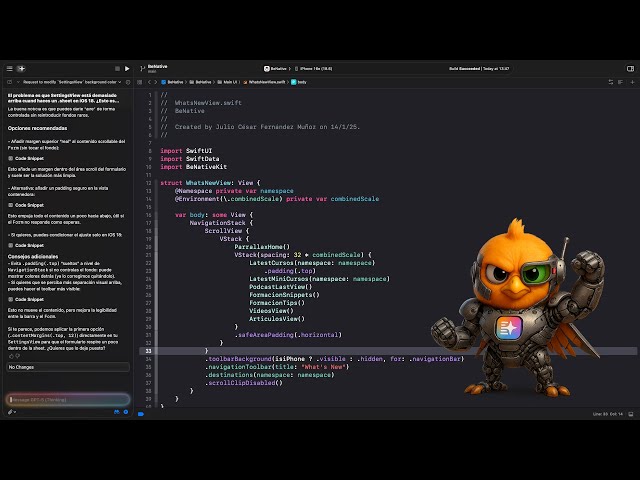Click .scrollClipDisabled() modifier

244,383
